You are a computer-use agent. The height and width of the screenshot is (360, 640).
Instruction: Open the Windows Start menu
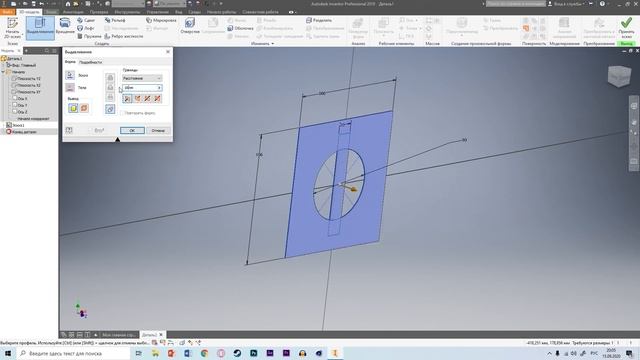[x=8, y=353]
